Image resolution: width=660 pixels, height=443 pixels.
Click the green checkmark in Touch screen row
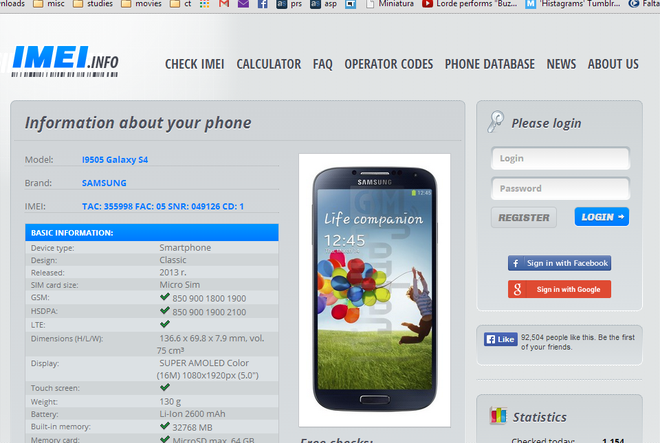click(x=165, y=387)
